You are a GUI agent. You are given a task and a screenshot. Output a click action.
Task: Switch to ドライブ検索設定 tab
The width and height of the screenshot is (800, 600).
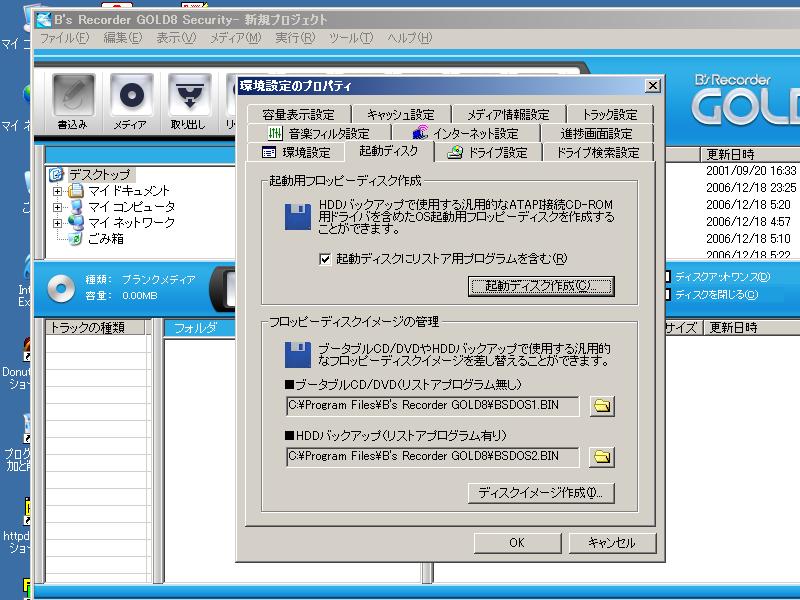click(598, 153)
